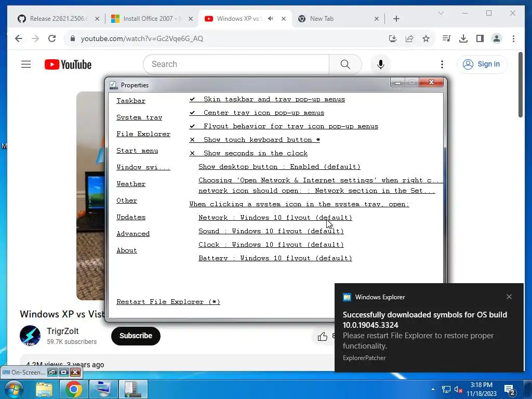The height and width of the screenshot is (399, 532).
Task: Enable Show seconds in the clock
Action: [248, 153]
